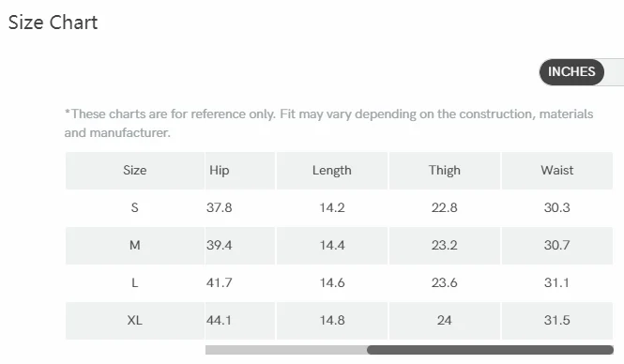
Task: Click hip value 37.8 for size S
Action: (x=220, y=207)
